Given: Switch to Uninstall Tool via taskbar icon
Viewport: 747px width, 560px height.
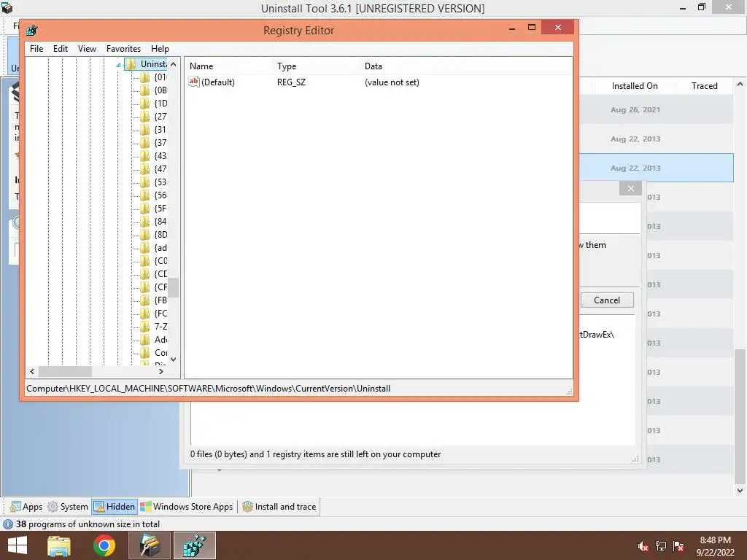Looking at the screenshot, I should 150,545.
